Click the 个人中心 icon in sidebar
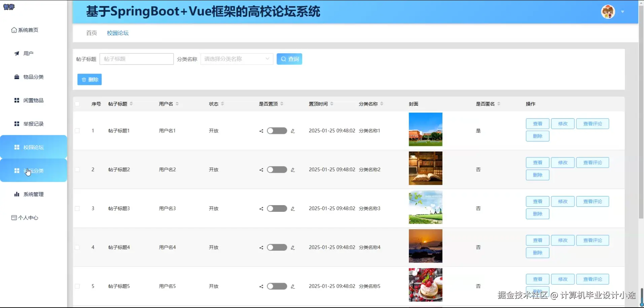This screenshot has height=308, width=644. tap(14, 218)
